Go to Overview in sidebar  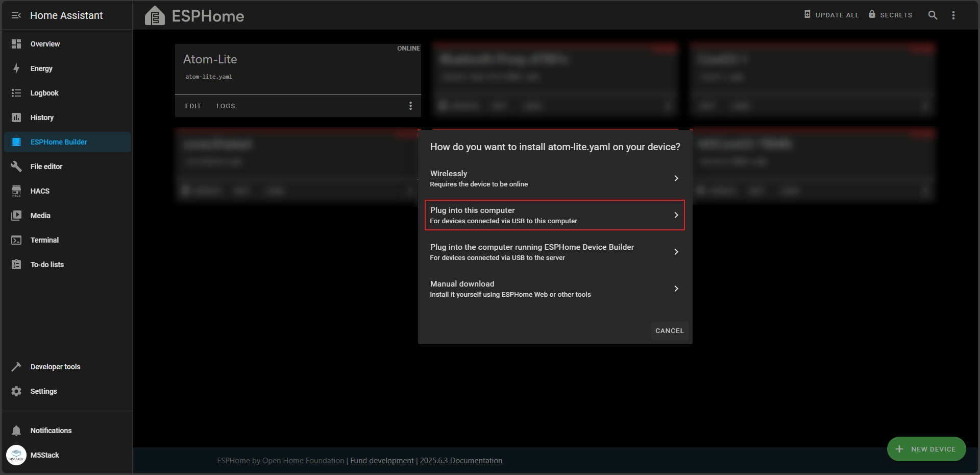tap(67, 44)
